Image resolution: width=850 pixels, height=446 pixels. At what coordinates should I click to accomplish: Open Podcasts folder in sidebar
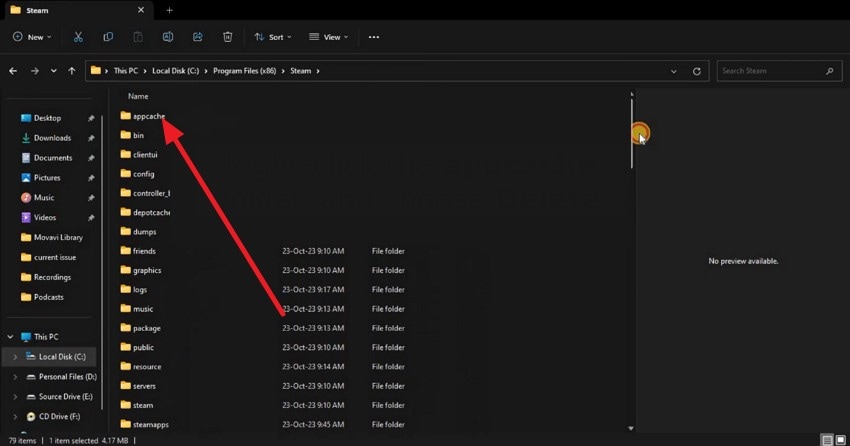click(x=48, y=297)
